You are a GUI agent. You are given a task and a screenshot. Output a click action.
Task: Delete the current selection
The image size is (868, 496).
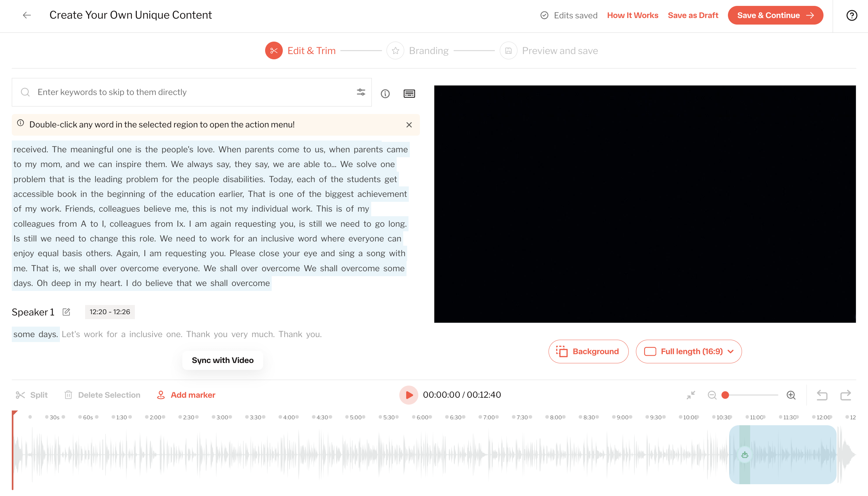pyautogui.click(x=102, y=395)
